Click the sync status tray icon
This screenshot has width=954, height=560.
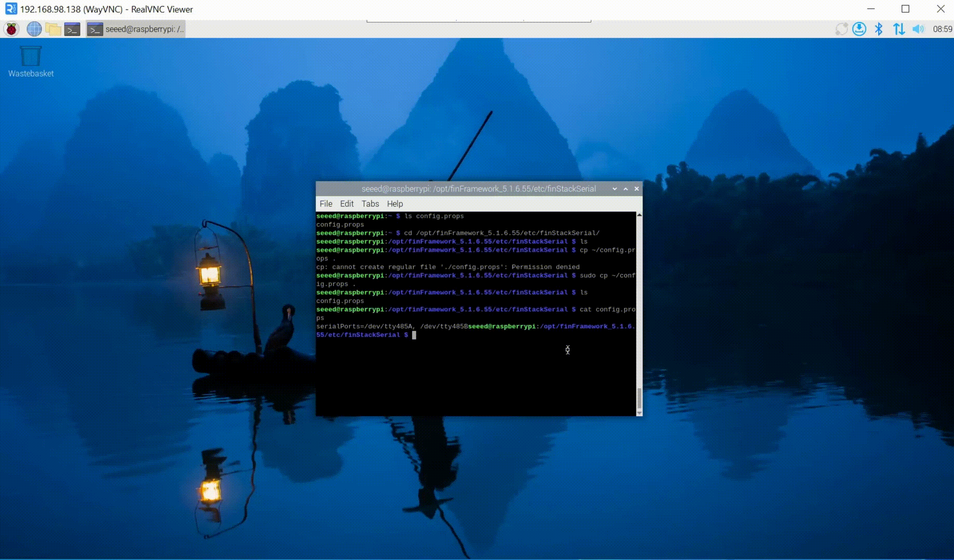pyautogui.click(x=841, y=29)
